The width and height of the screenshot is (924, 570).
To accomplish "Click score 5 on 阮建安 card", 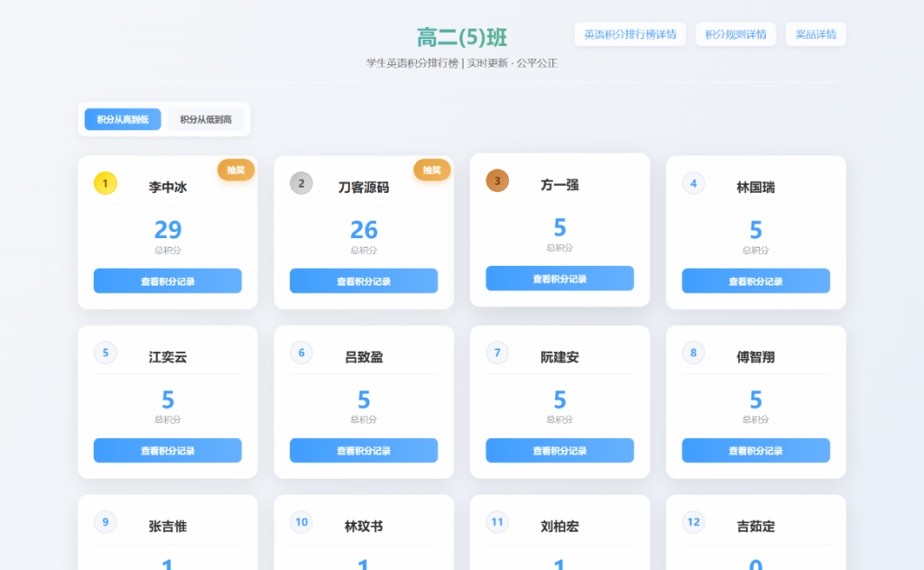I will 559,400.
